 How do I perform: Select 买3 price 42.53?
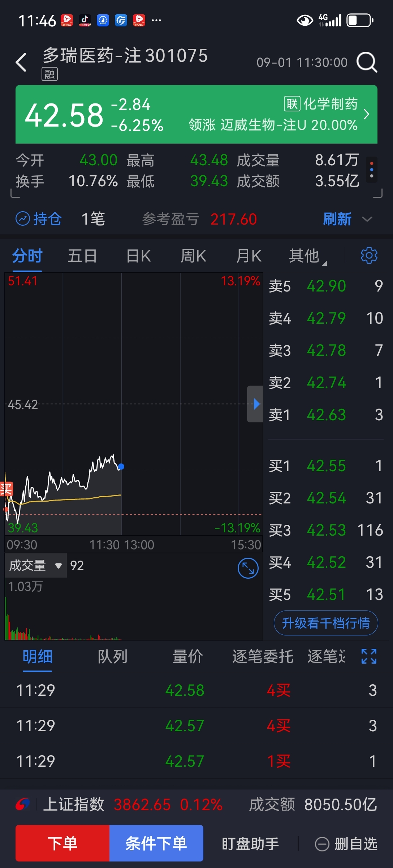(326, 530)
